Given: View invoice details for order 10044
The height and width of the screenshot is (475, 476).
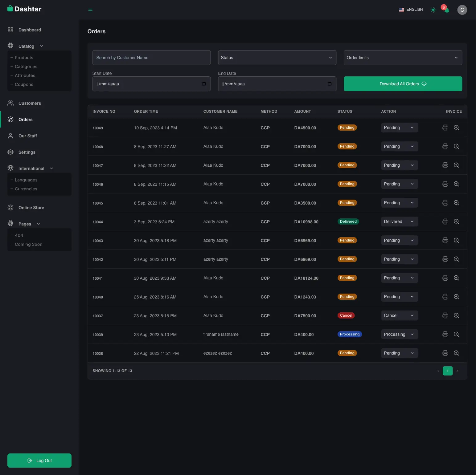Looking at the screenshot, I should (456, 221).
